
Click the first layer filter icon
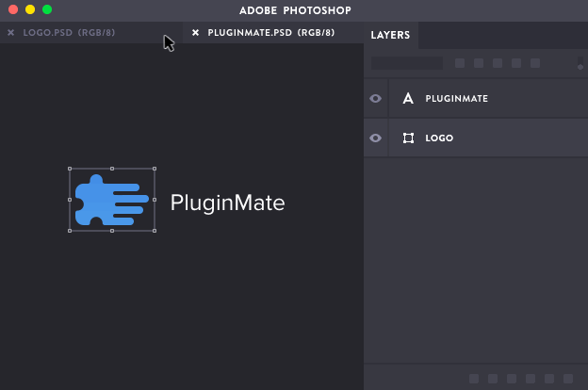tap(460, 63)
